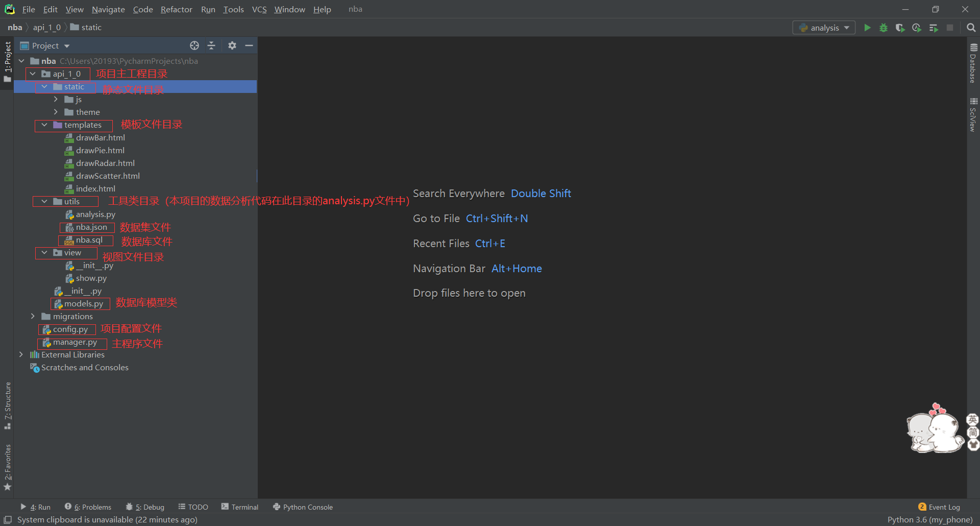This screenshot has height=526, width=980.
Task: Collapse the static folder
Action: pos(44,86)
